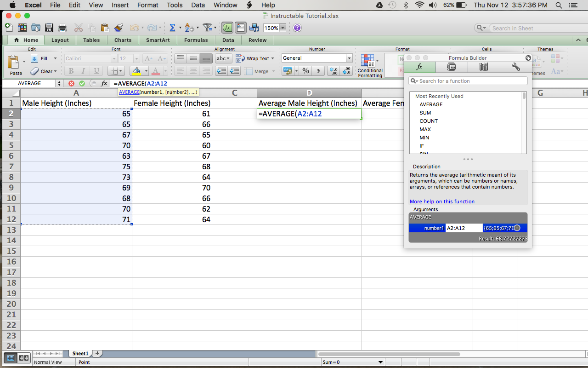Click the Format Painter brush icon
The height and width of the screenshot is (368, 588).
[117, 28]
